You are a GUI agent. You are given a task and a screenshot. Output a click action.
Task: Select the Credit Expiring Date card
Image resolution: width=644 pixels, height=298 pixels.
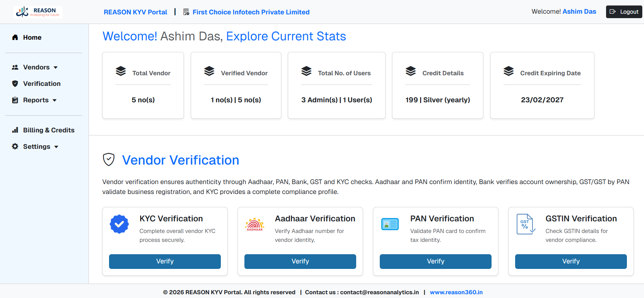542,86
